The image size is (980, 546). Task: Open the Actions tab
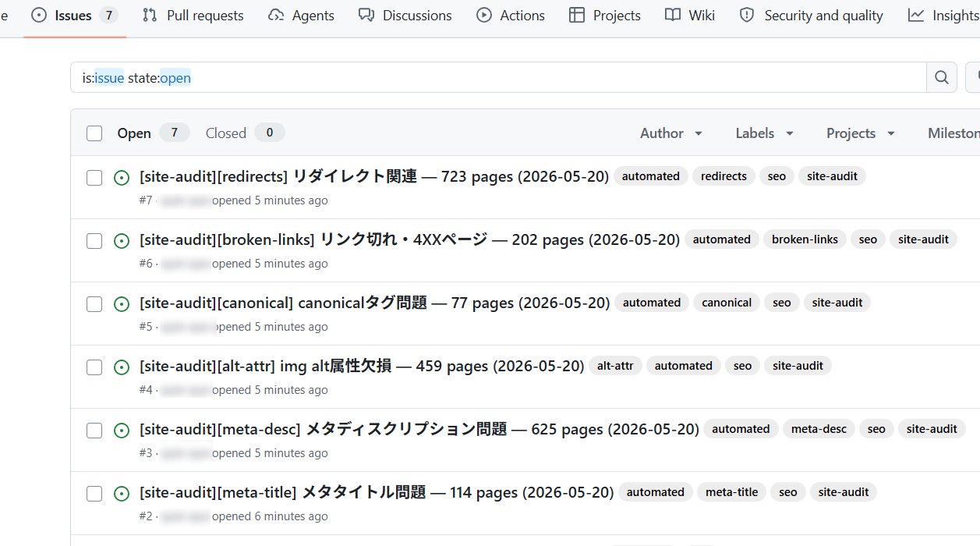[x=511, y=16]
